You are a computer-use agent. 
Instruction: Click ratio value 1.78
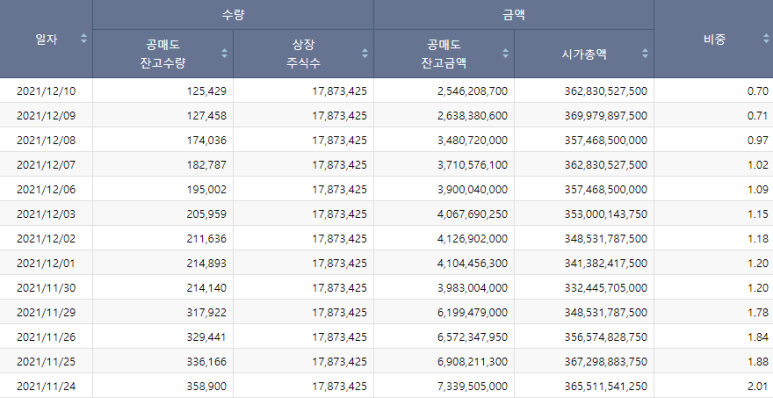point(758,313)
